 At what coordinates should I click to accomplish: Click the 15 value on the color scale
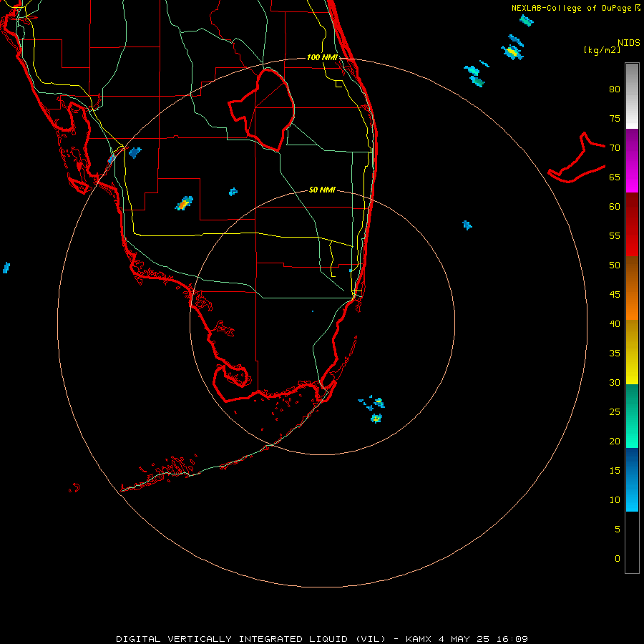click(615, 470)
